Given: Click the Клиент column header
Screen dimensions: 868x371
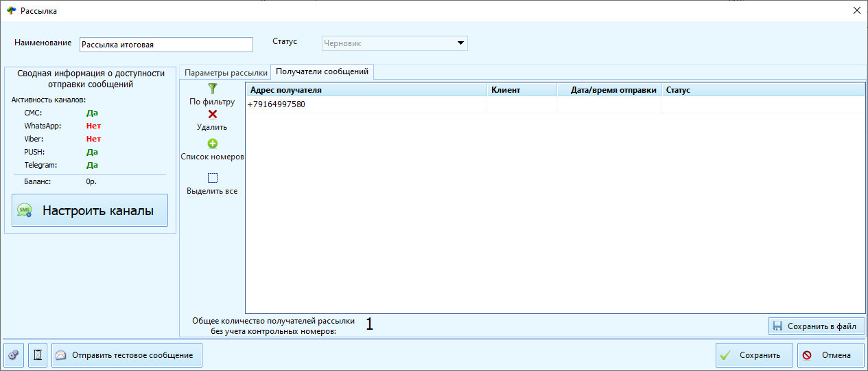Looking at the screenshot, I should pyautogui.click(x=522, y=90).
